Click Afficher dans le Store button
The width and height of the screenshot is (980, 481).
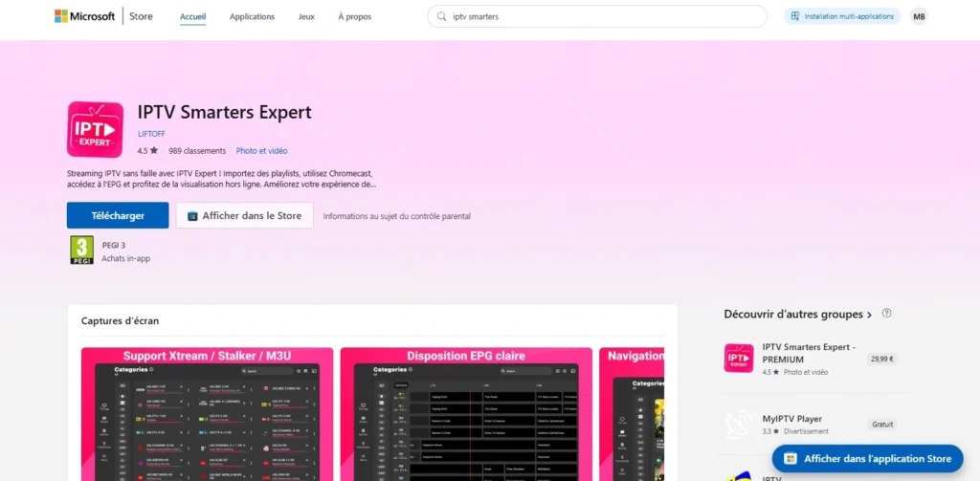pos(244,215)
